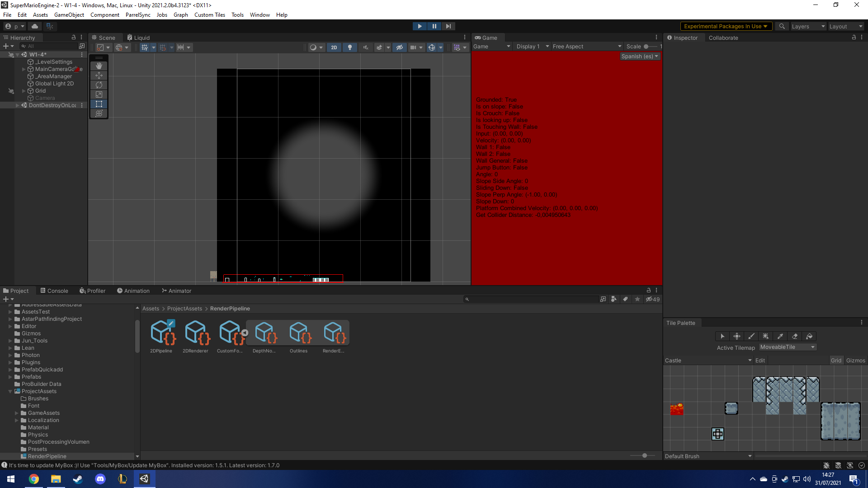Click the search icon near Experimental Packages

pyautogui.click(x=782, y=26)
